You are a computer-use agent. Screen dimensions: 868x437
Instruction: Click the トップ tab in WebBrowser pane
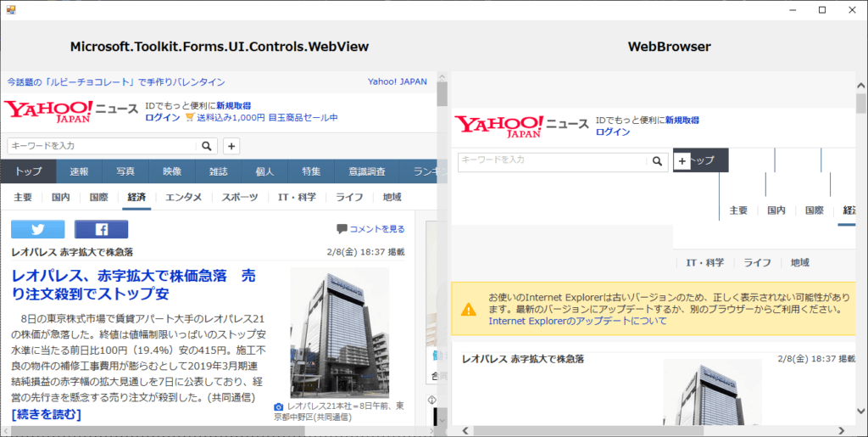tap(701, 160)
